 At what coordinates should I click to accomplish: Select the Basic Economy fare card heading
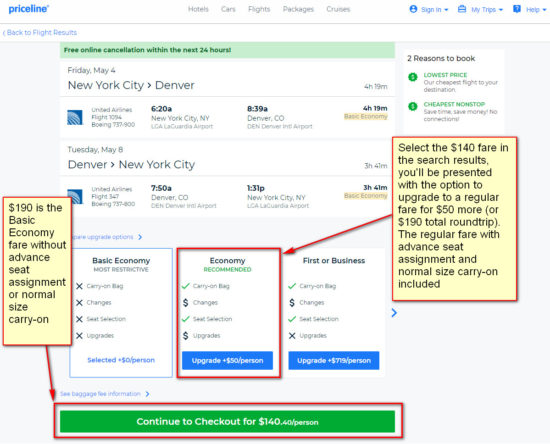(x=121, y=261)
